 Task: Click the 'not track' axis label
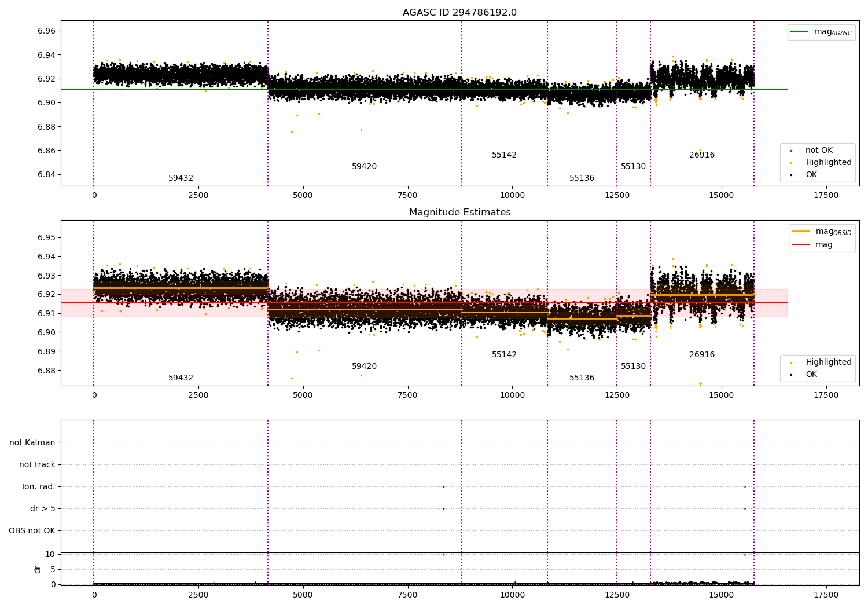coord(37,464)
